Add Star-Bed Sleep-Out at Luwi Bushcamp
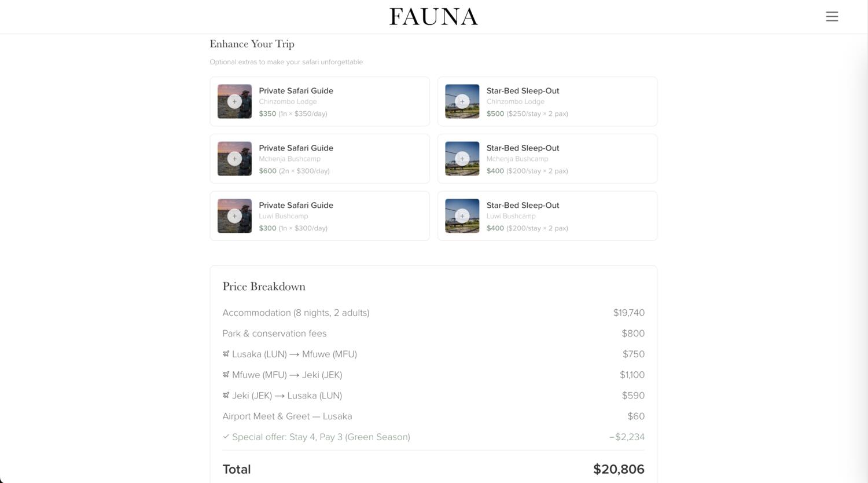Screen dimensions: 868x483 tap(462, 216)
